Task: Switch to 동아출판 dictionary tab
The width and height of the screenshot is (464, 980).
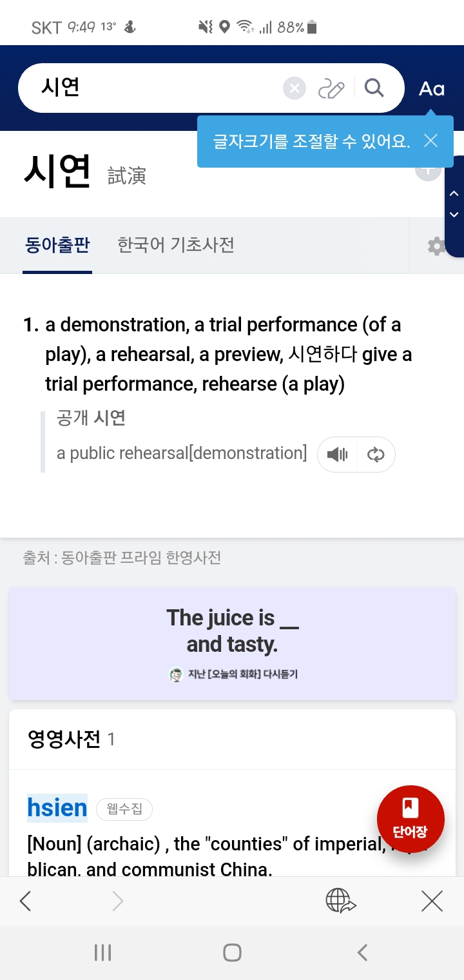Action: tap(57, 245)
